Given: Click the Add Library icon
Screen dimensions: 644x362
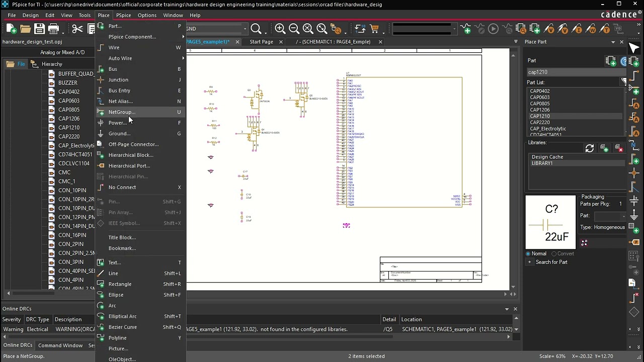Looking at the screenshot, I should pos(604,148).
